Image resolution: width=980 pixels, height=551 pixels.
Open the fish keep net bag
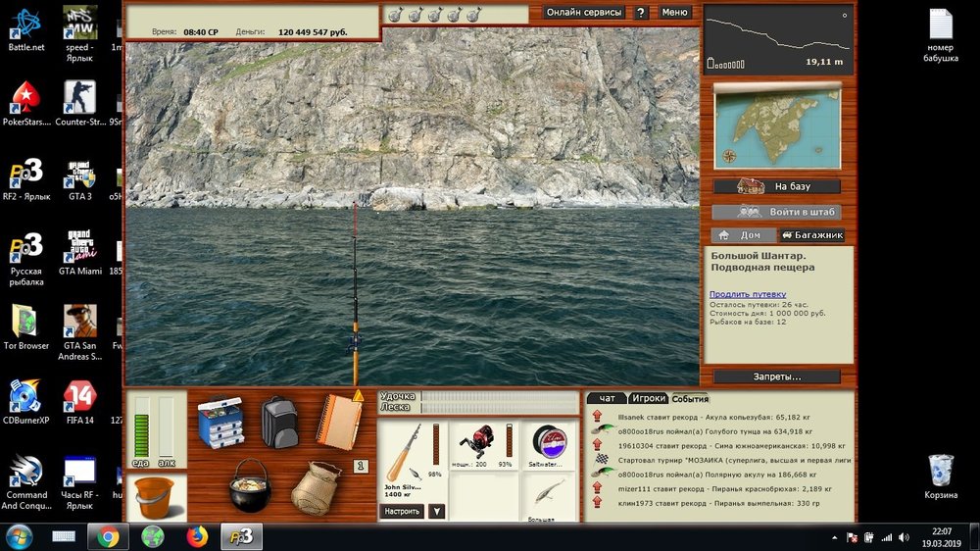[316, 487]
